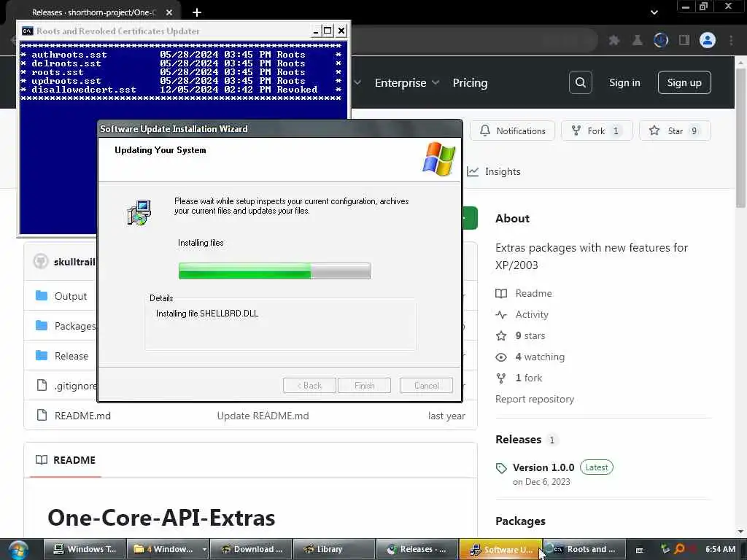747x560 pixels.
Task: Click the installing files progress bar
Action: 274,271
